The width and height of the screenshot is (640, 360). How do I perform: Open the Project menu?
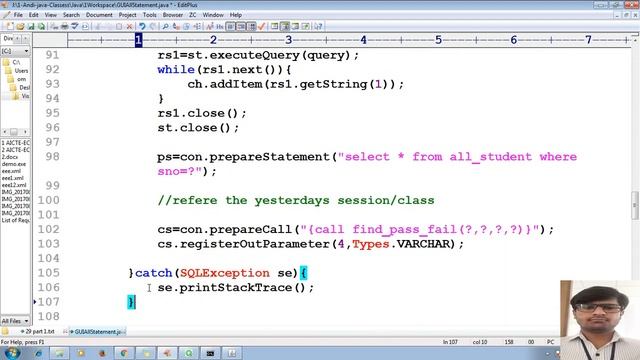pos(127,15)
